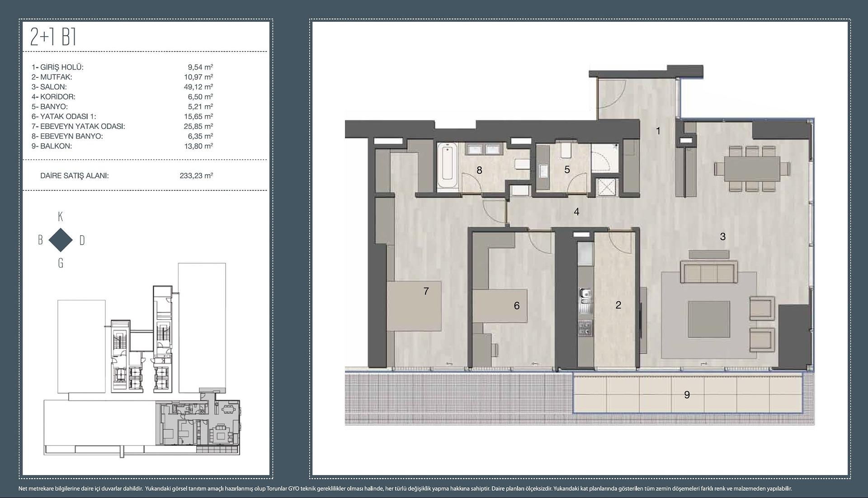Click the 'DAİRE SATIŞ ALANI' label
This screenshot has height=498, width=868.
coord(75,175)
